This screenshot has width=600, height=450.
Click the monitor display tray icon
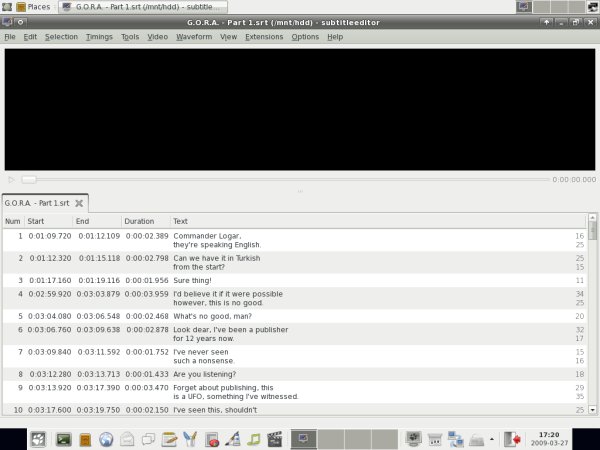tap(413, 439)
